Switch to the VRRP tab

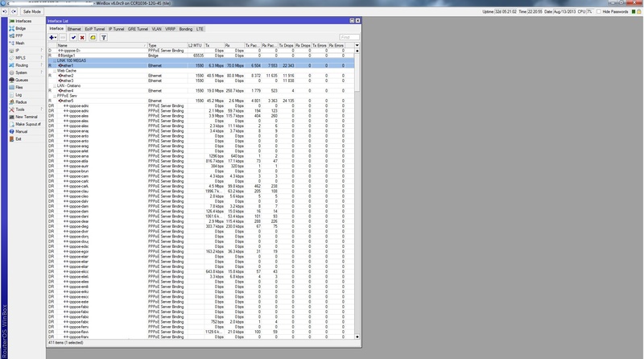[170, 29]
